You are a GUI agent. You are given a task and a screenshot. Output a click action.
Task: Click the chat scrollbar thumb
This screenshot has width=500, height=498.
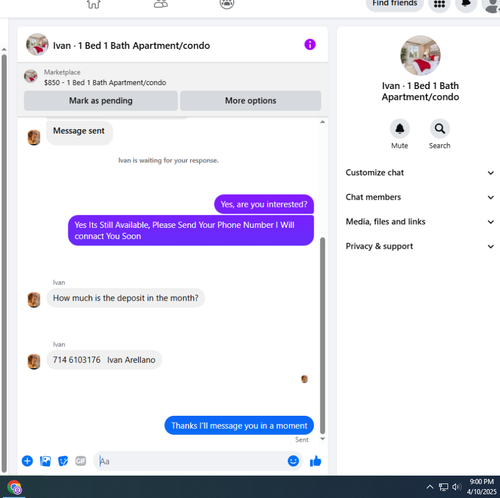coord(322,335)
